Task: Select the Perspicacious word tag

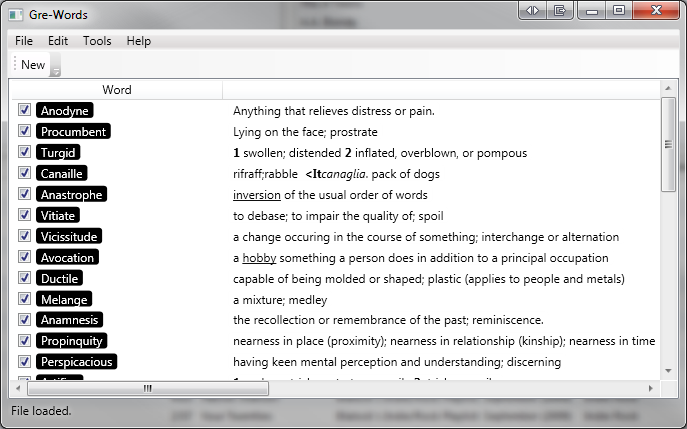Action: coord(76,362)
